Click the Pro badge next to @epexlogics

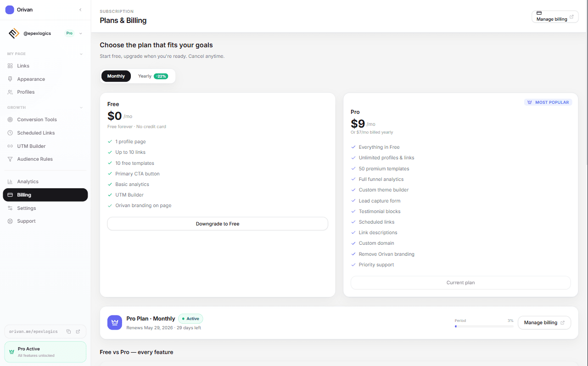coord(69,34)
